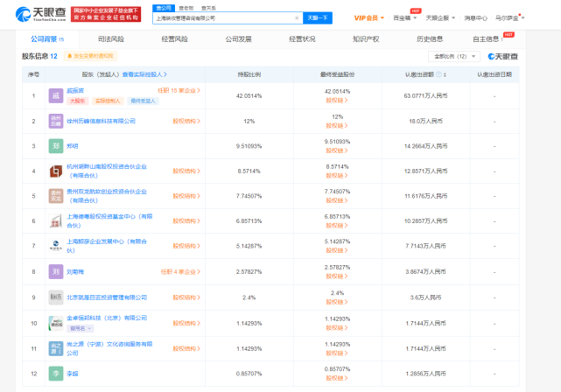Image resolution: width=561 pixels, height=392 pixels.
Task: Go to the 经营状况 tab
Action: click(302, 39)
